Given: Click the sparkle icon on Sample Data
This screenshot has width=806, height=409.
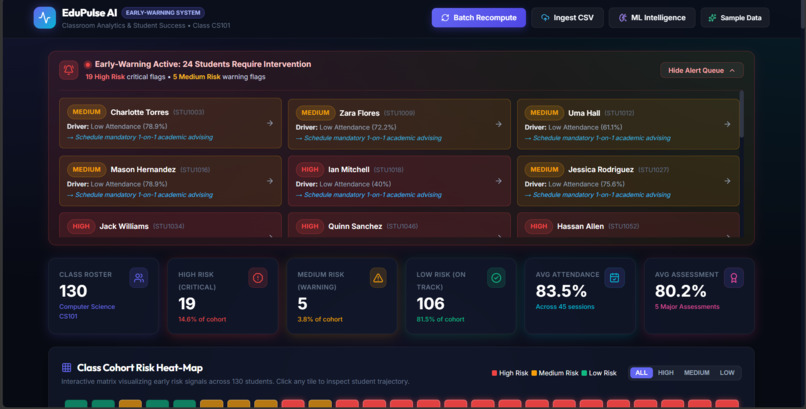Looking at the screenshot, I should tap(712, 17).
